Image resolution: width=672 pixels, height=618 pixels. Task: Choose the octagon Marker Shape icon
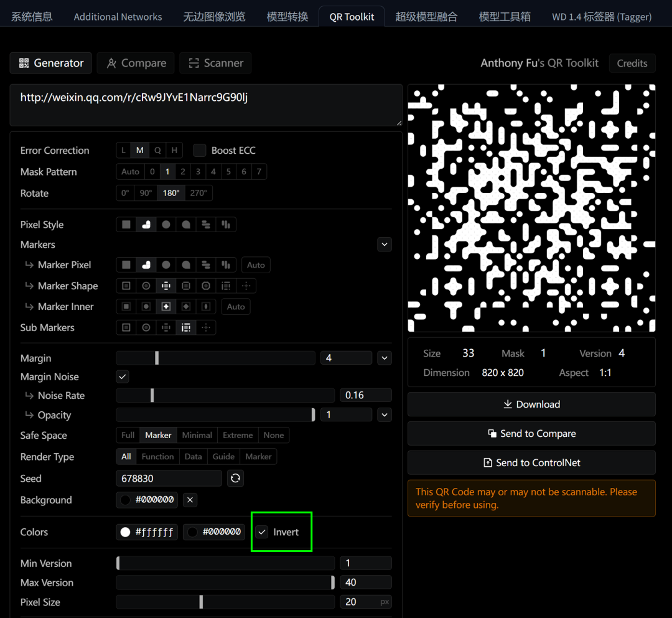(206, 286)
